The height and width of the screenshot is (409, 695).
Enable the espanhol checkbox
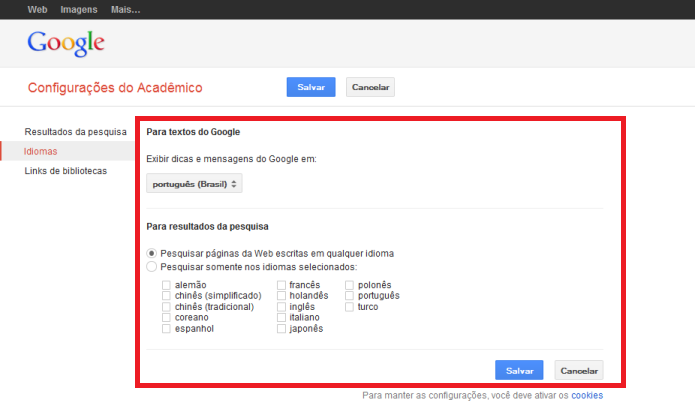[166, 329]
